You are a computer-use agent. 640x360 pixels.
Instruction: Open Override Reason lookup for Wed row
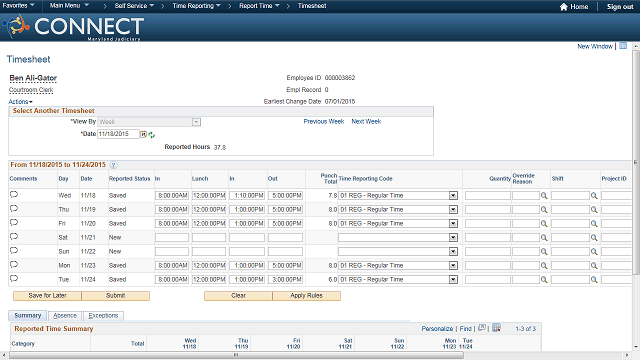(x=544, y=196)
